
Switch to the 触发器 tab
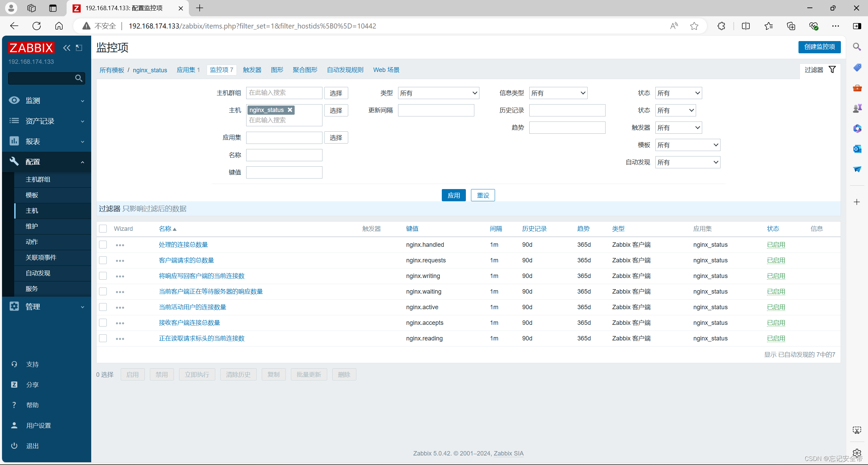coord(252,70)
